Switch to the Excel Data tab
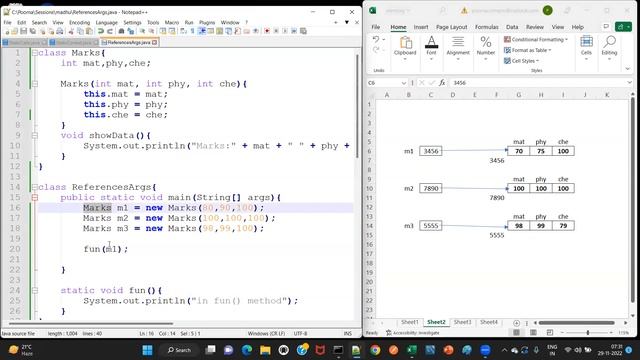The height and width of the screenshot is (360, 640). [512, 27]
